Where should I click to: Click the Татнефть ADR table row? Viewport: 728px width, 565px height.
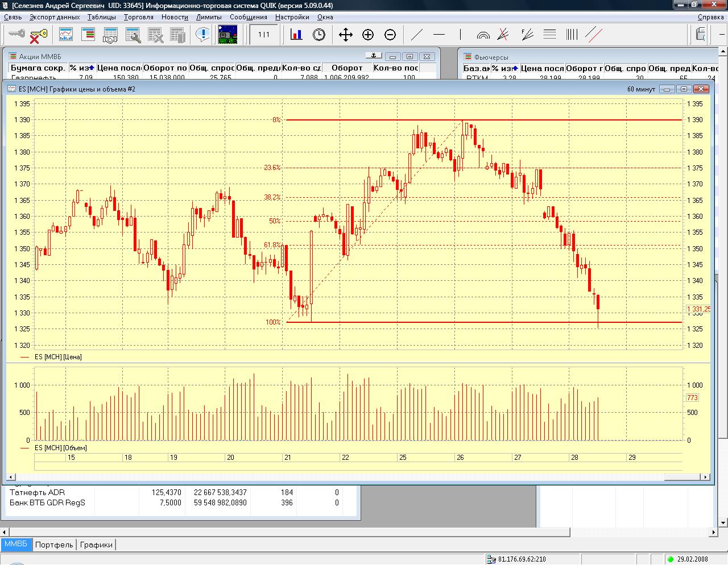coord(183,492)
